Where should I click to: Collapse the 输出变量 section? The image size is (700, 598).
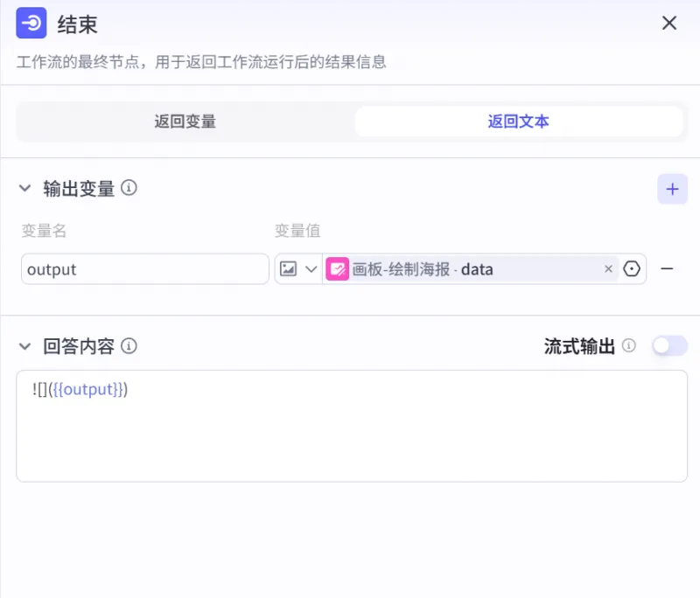tap(24, 189)
